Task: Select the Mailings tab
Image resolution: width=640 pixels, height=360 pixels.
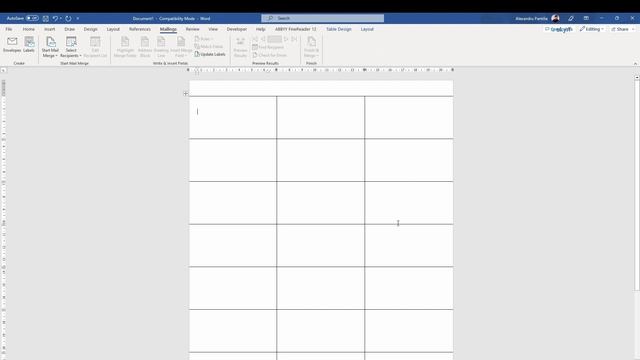Action: tap(168, 29)
